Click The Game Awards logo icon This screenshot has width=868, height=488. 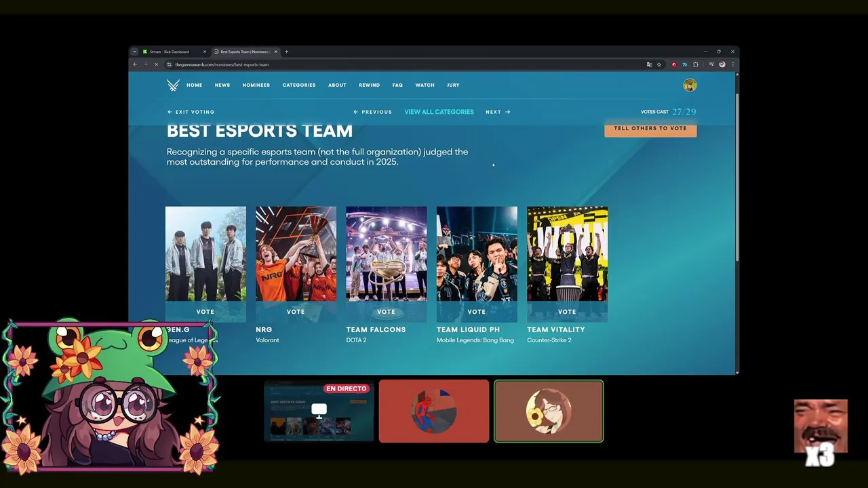[x=173, y=85]
